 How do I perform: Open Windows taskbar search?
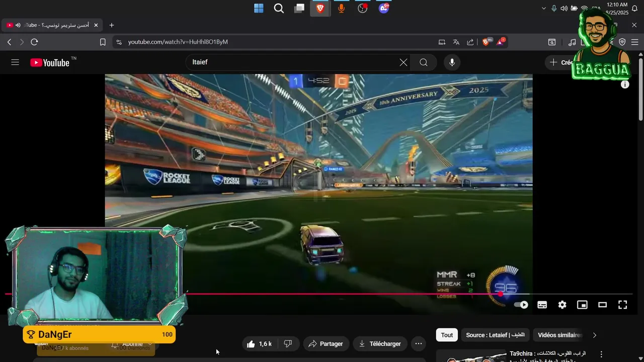(279, 8)
